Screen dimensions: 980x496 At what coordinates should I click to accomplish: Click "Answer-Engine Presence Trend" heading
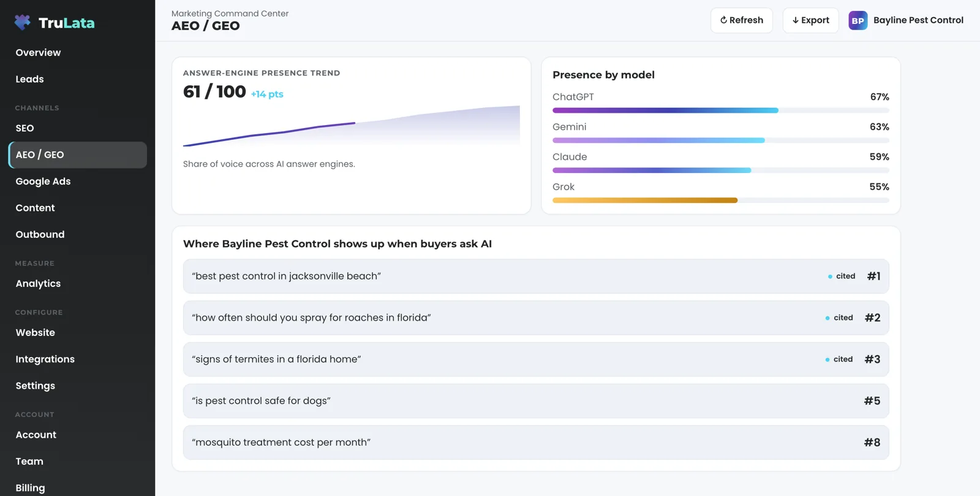262,73
